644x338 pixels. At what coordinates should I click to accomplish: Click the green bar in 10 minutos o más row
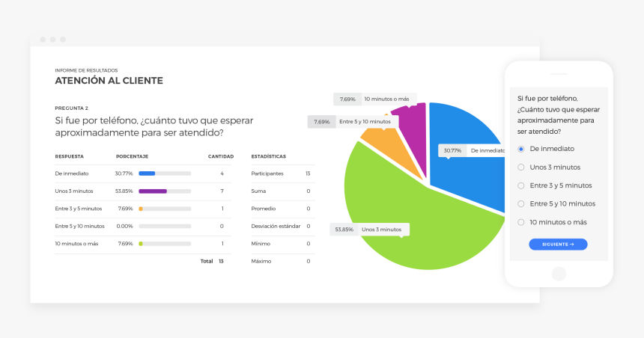pos(141,244)
